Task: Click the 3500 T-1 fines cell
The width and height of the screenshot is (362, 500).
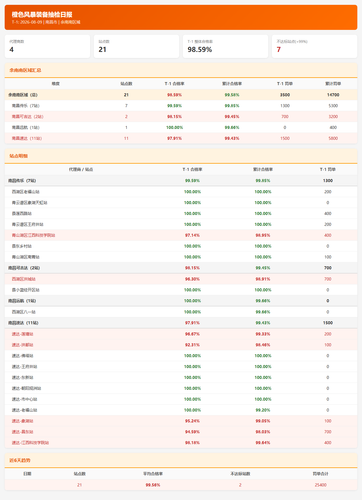Action: (285, 95)
